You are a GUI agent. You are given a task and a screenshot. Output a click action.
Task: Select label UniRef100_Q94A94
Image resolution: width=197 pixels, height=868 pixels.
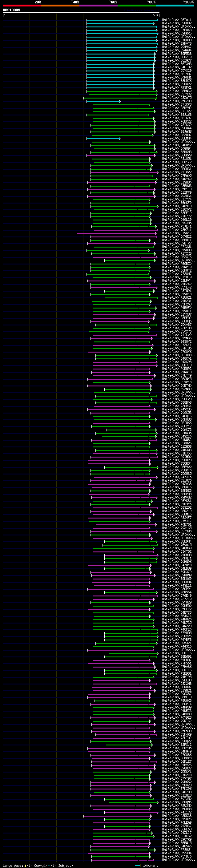click(x=176, y=50)
